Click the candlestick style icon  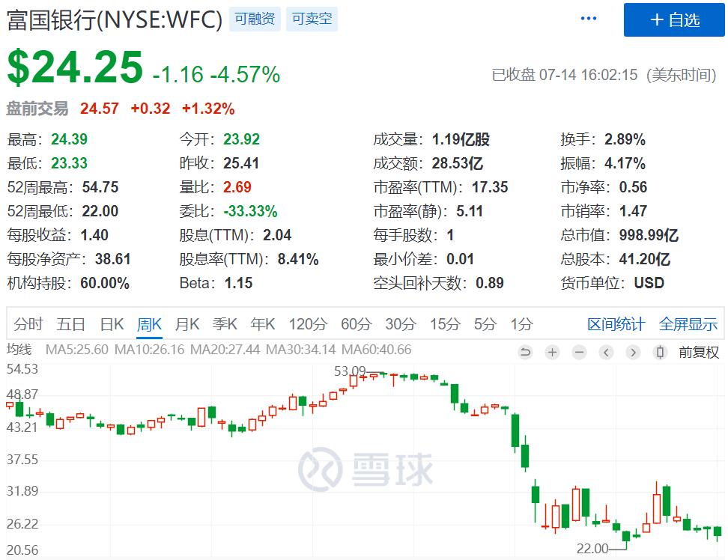point(660,353)
